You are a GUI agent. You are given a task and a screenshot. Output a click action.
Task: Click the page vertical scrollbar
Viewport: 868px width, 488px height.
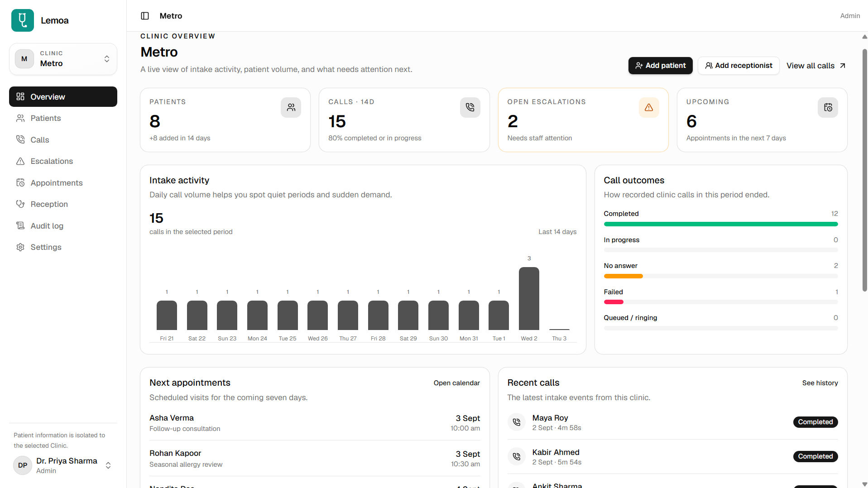tap(864, 170)
